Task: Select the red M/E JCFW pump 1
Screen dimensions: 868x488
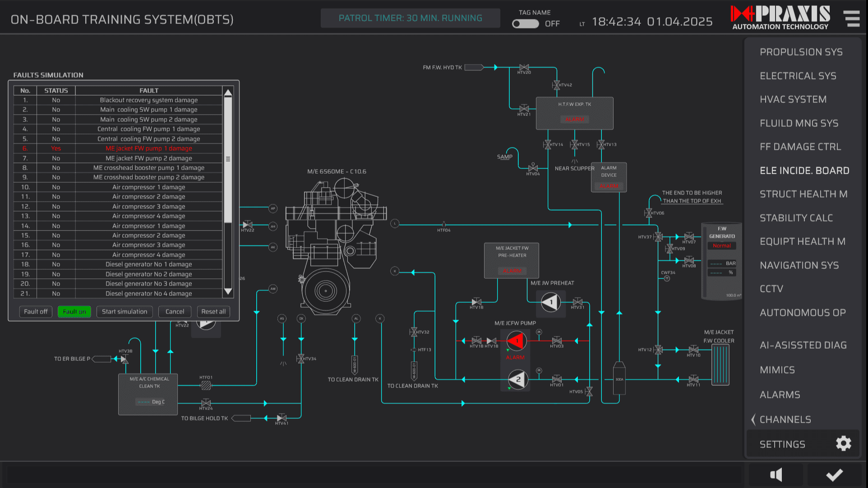Action: coord(516,341)
